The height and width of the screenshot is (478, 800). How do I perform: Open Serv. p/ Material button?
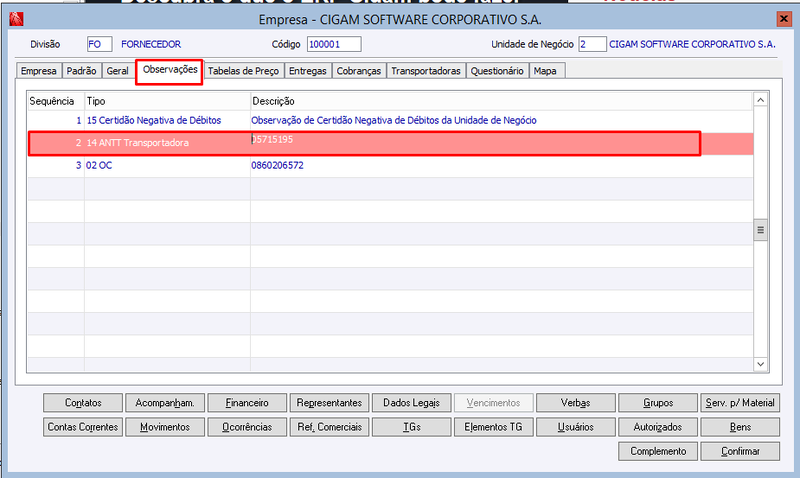(740, 403)
